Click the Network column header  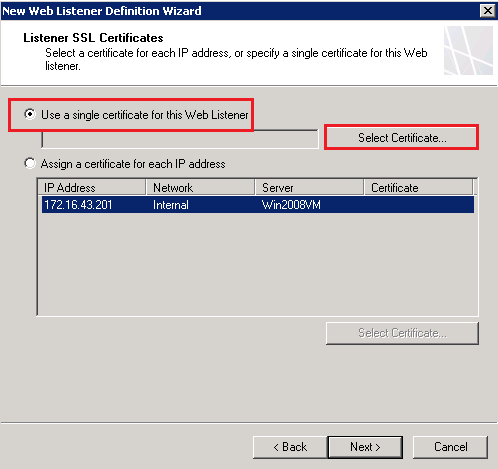coord(200,187)
